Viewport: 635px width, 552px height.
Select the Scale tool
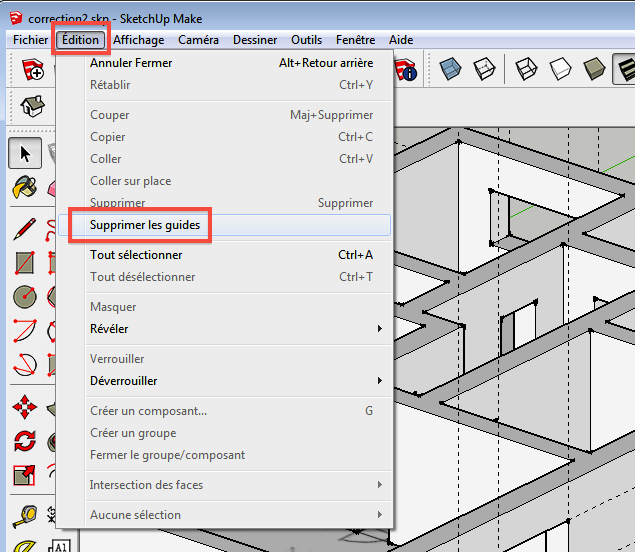click(x=24, y=475)
